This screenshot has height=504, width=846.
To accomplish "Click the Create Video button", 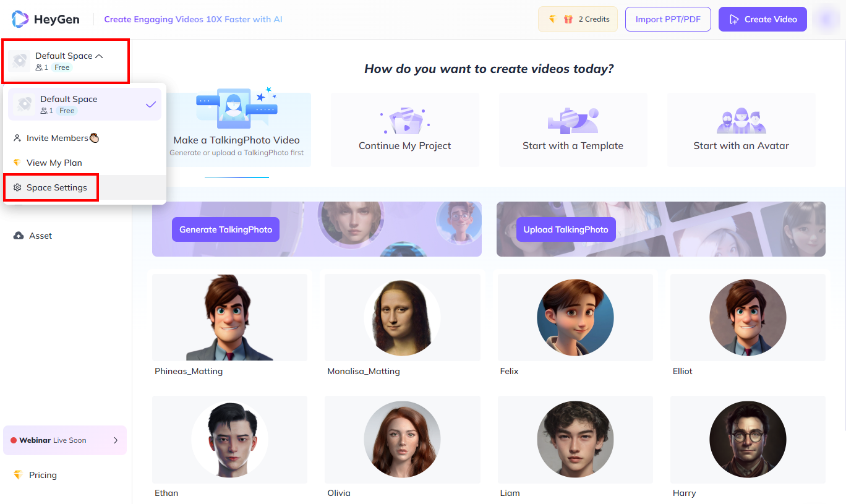I will [763, 19].
